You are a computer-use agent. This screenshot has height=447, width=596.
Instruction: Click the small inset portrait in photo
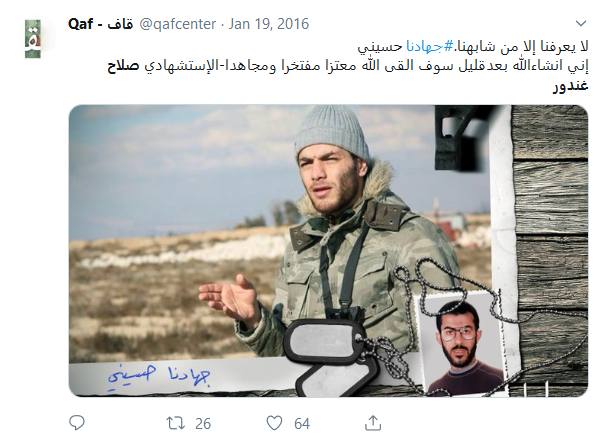(463, 345)
